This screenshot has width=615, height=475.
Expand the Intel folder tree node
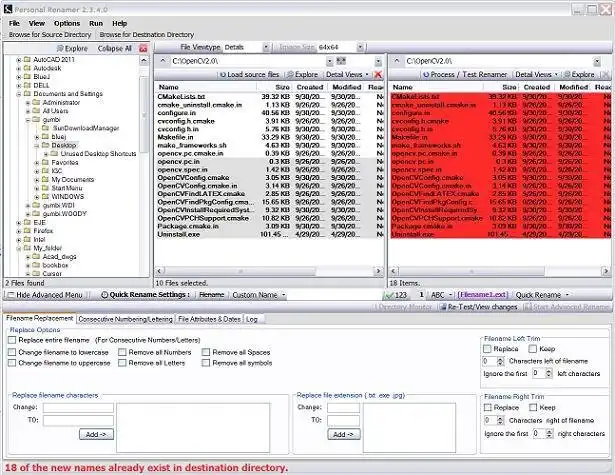coord(18,240)
